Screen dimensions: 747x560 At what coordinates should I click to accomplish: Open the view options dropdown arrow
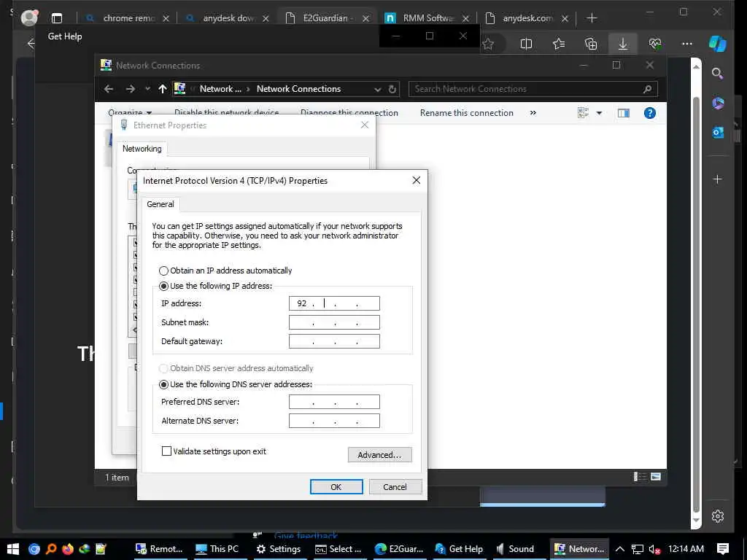click(x=600, y=113)
